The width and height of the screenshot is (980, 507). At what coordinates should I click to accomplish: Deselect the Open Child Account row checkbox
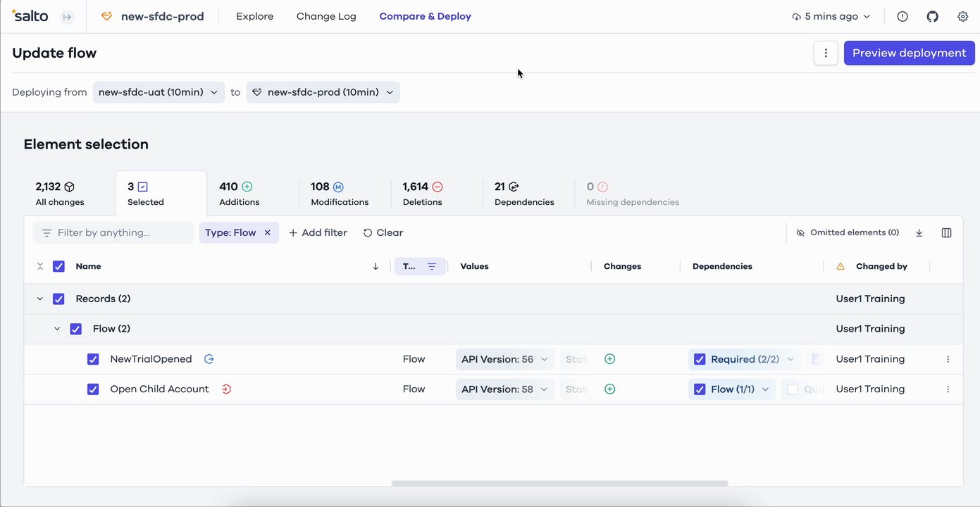93,389
